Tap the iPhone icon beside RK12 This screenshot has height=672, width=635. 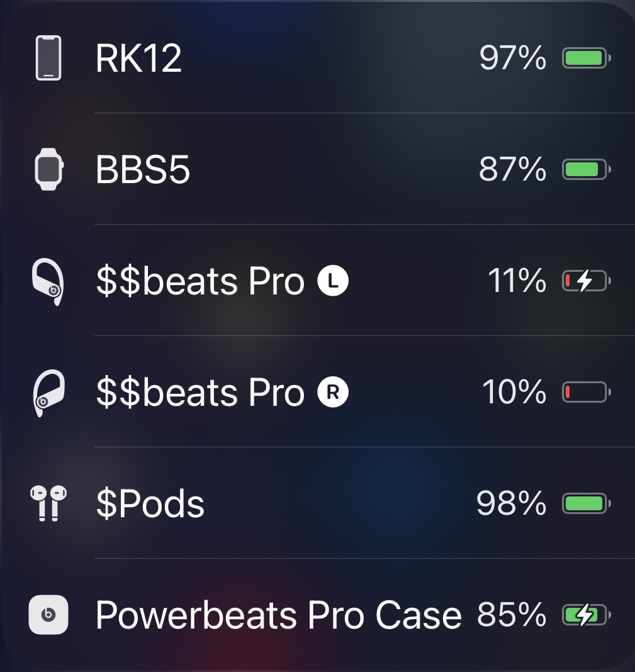[x=48, y=58]
